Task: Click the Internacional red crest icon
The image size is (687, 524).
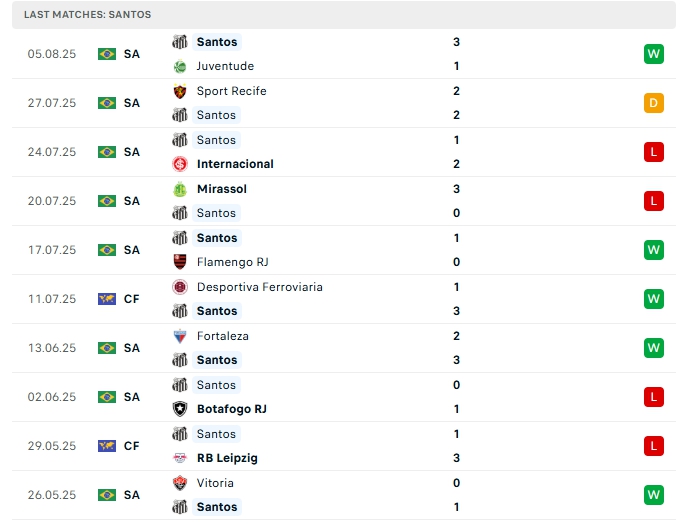Action: [180, 164]
